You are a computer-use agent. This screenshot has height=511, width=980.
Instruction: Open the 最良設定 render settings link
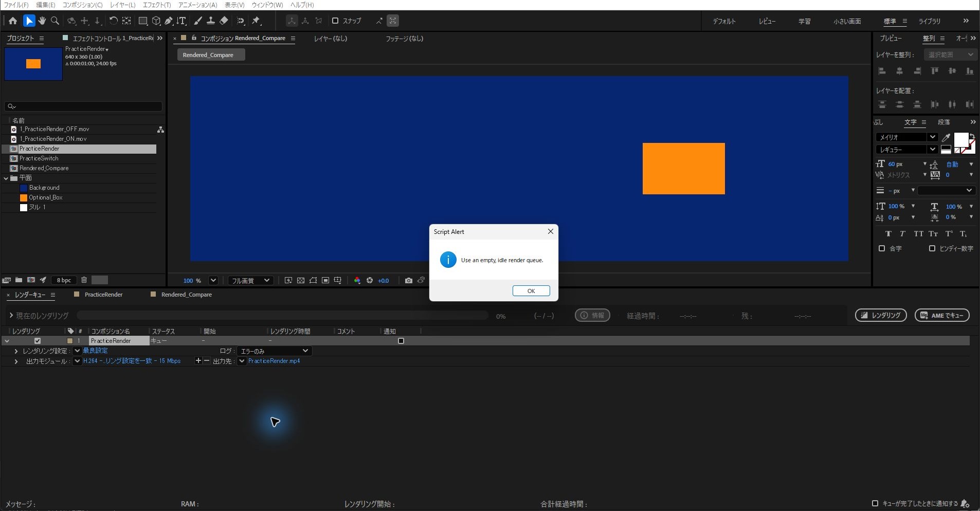pos(95,351)
